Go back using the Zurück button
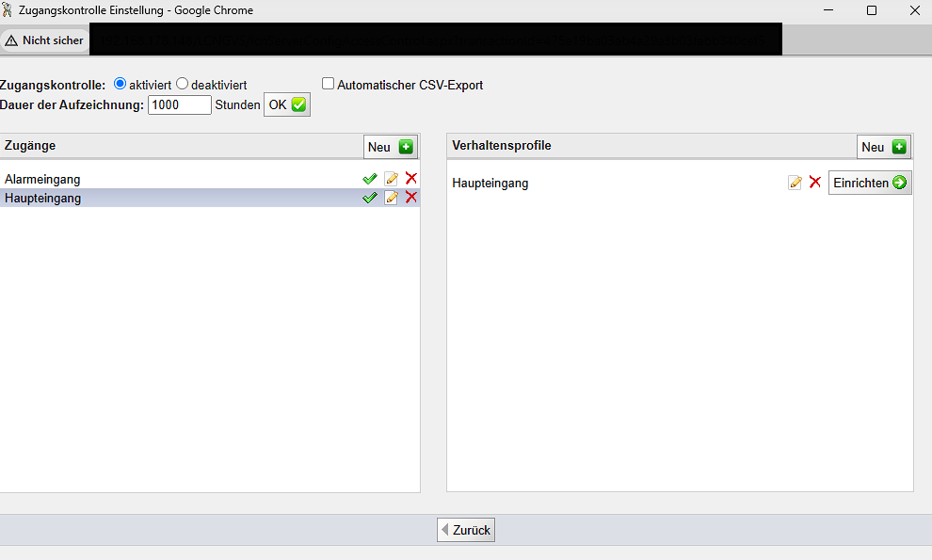This screenshot has width=932, height=560. (x=466, y=530)
